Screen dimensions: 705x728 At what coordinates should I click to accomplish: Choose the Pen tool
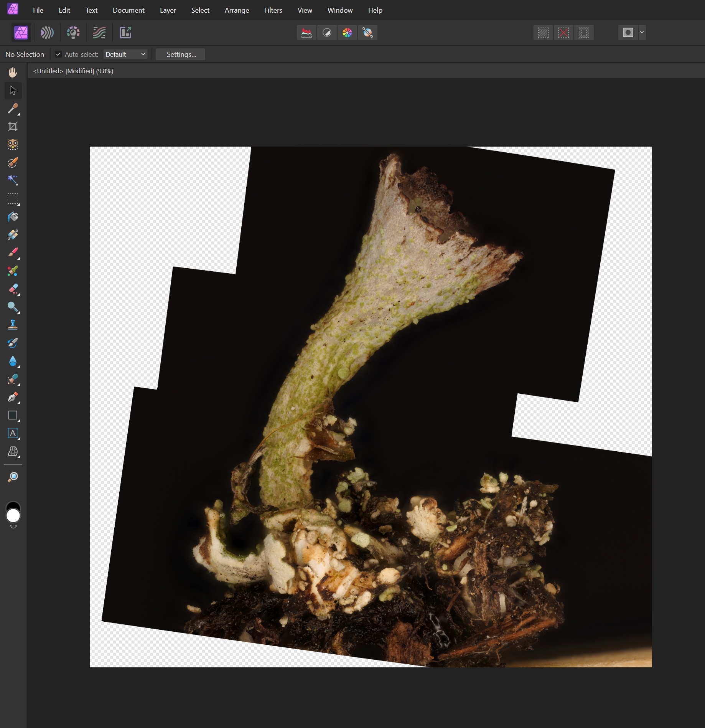(13, 397)
